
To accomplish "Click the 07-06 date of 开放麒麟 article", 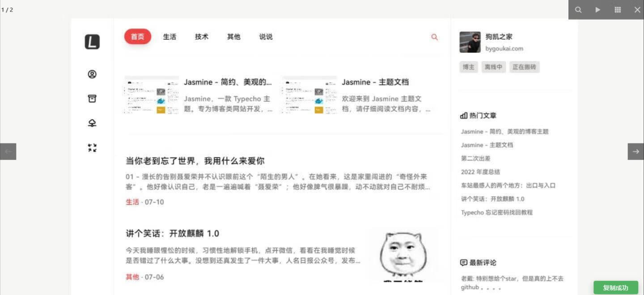I will pos(154,277).
